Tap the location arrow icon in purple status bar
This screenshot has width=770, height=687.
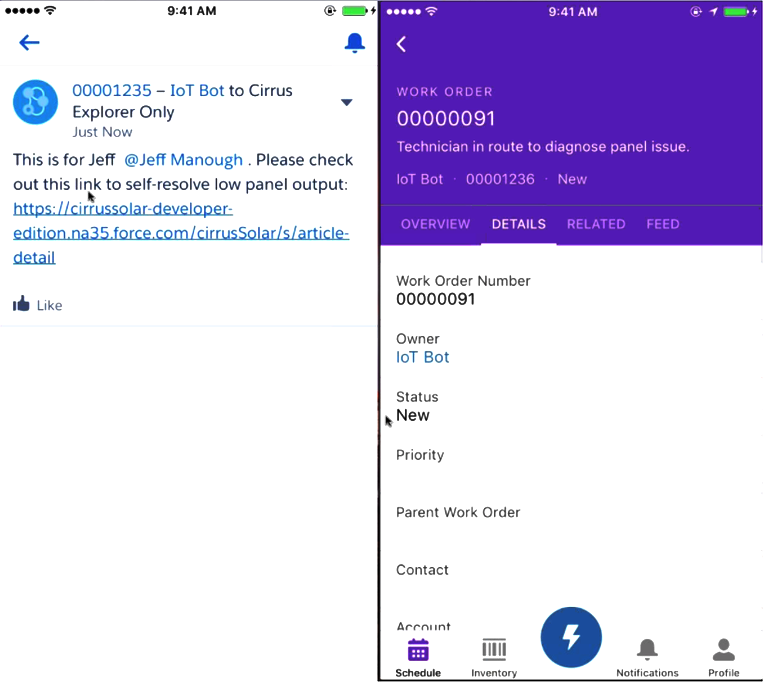(713, 11)
